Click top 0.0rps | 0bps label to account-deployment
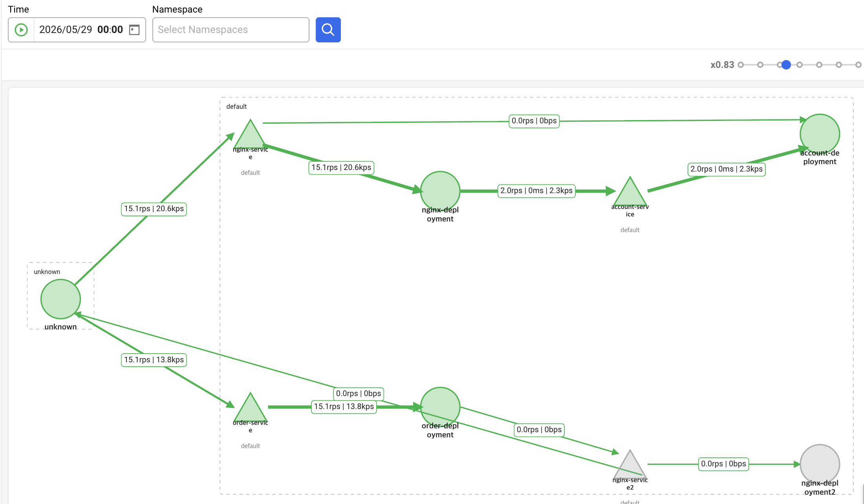864x504 pixels. (x=534, y=121)
